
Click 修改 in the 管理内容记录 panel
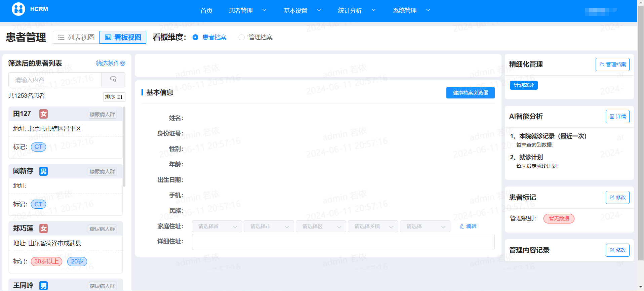pos(617,250)
